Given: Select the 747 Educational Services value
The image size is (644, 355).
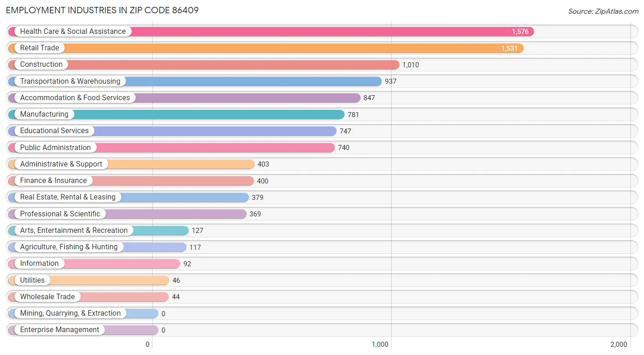Looking at the screenshot, I should (x=345, y=131).
